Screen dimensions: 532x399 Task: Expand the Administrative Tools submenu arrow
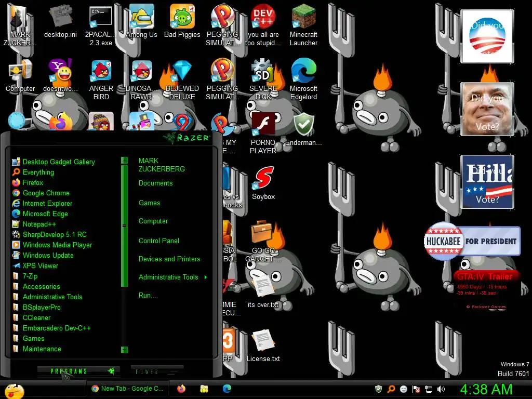(206, 277)
